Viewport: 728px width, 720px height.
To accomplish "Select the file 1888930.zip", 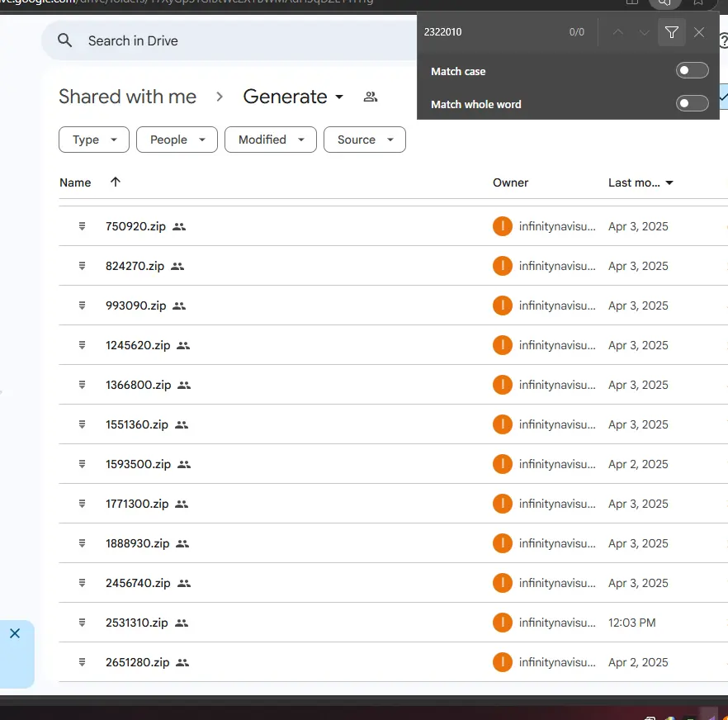I will [137, 543].
